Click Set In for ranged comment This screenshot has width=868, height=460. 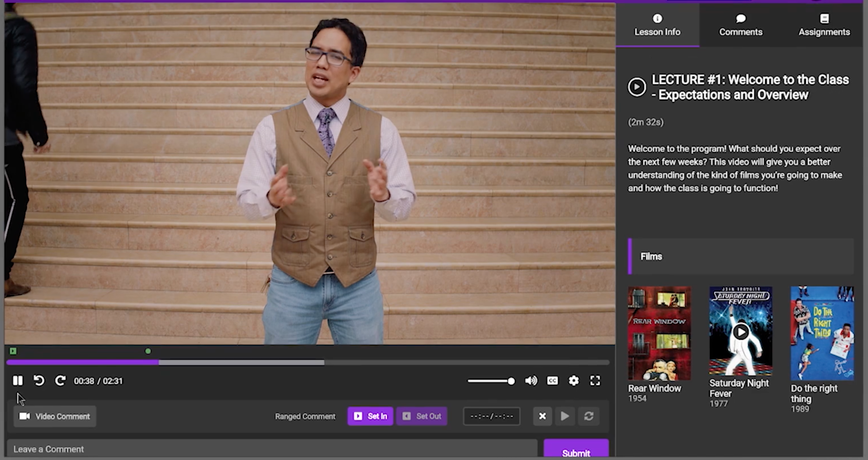(x=370, y=416)
